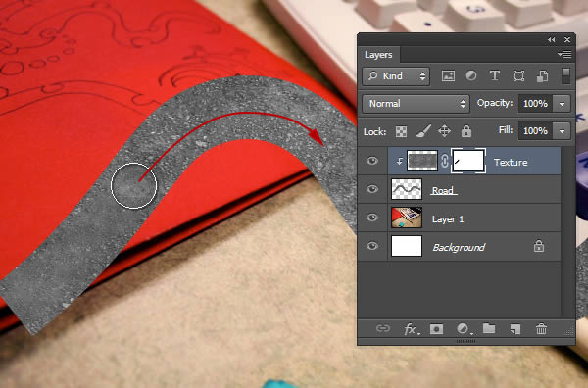The width and height of the screenshot is (588, 388).
Task: Toggle visibility of Background layer
Action: [372, 246]
